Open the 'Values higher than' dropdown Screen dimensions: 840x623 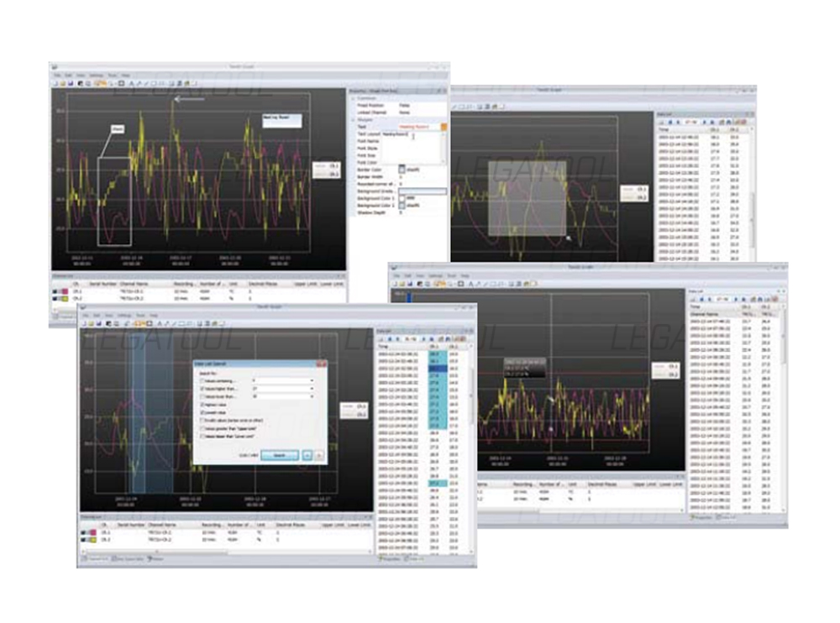coord(312,388)
